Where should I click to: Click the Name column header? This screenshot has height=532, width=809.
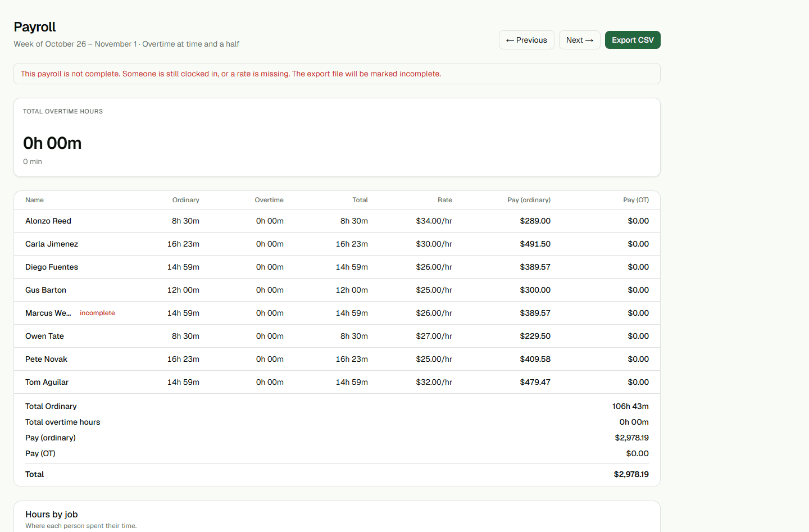tap(34, 200)
